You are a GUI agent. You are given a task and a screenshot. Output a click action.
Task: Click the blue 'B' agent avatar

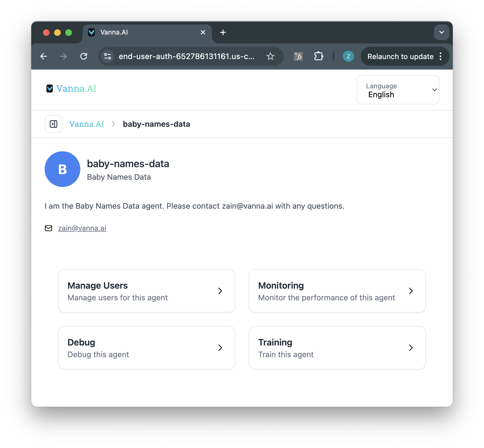62,169
